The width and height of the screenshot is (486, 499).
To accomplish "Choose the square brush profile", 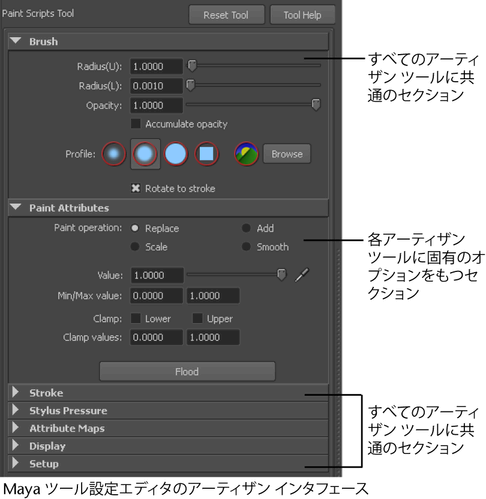I will pos(206,154).
